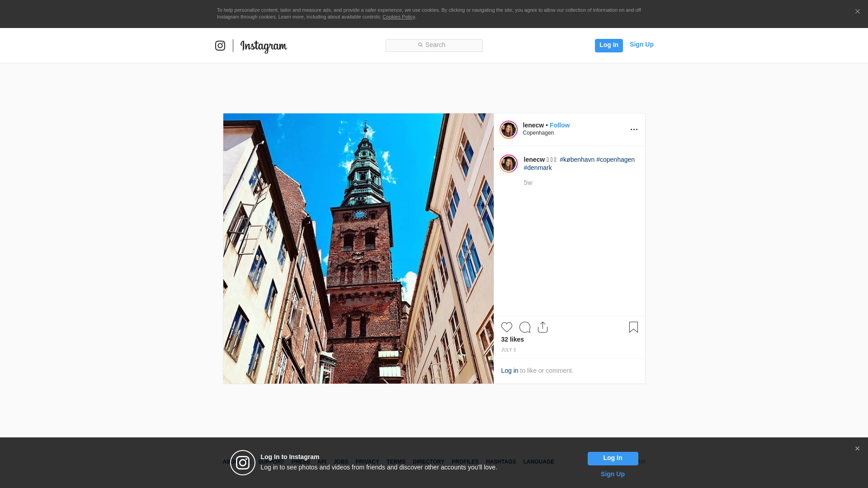Click the Instagram wordmark logo

(264, 46)
